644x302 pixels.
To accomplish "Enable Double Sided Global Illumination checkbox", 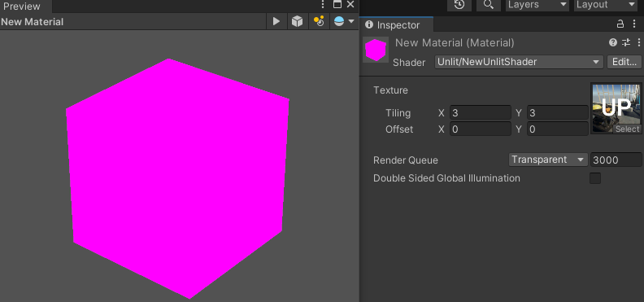I will 595,178.
